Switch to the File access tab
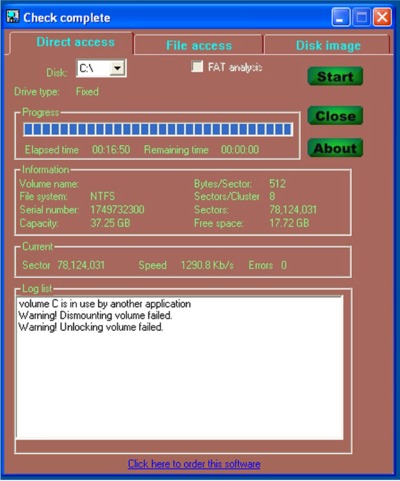 199,45
